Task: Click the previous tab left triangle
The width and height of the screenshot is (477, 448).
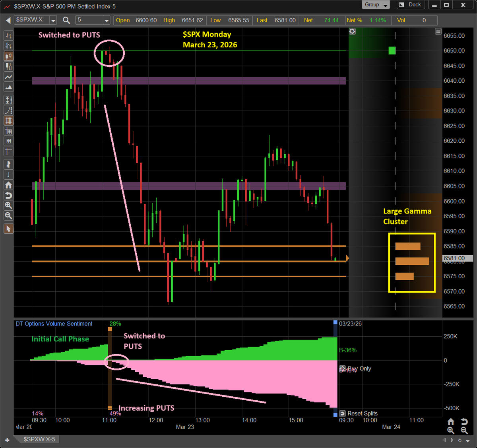Action: pyautogui.click(x=444, y=440)
